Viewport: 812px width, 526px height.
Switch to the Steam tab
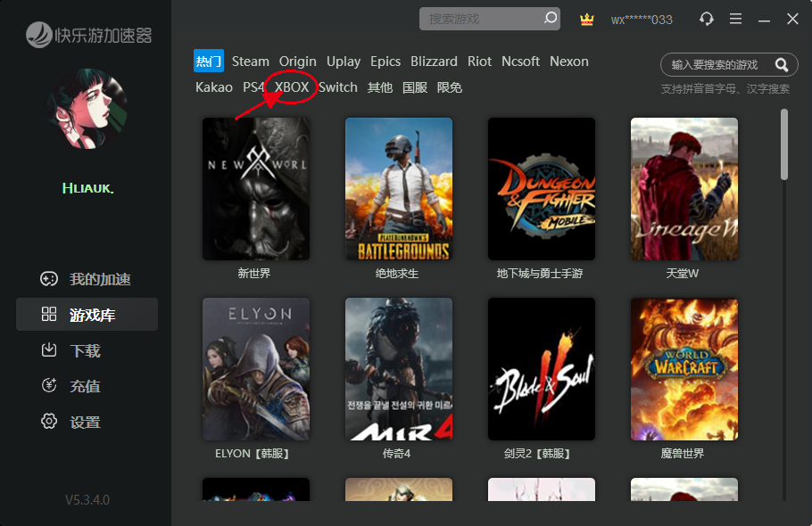(250, 61)
